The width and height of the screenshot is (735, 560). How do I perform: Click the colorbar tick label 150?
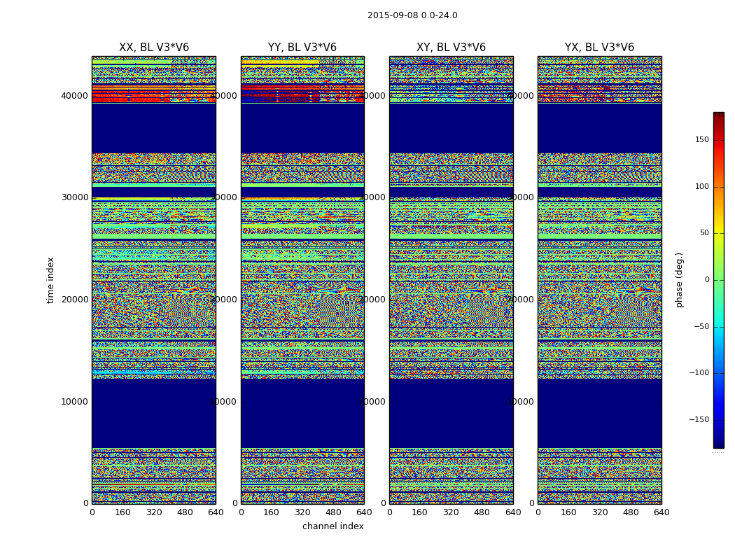point(702,139)
